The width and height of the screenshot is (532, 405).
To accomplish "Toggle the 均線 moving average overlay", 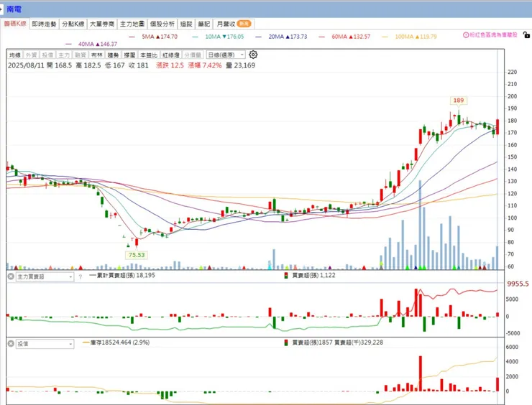I will click(x=15, y=55).
